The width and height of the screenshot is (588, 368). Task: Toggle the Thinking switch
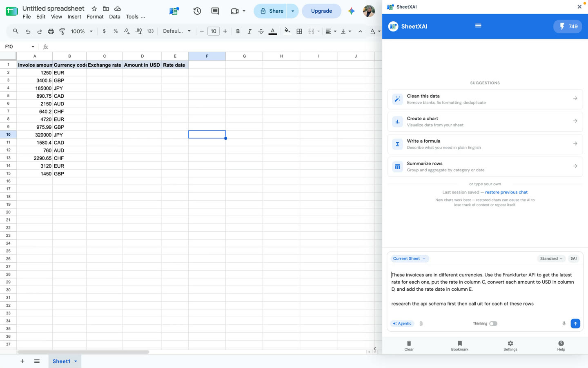coord(493,323)
